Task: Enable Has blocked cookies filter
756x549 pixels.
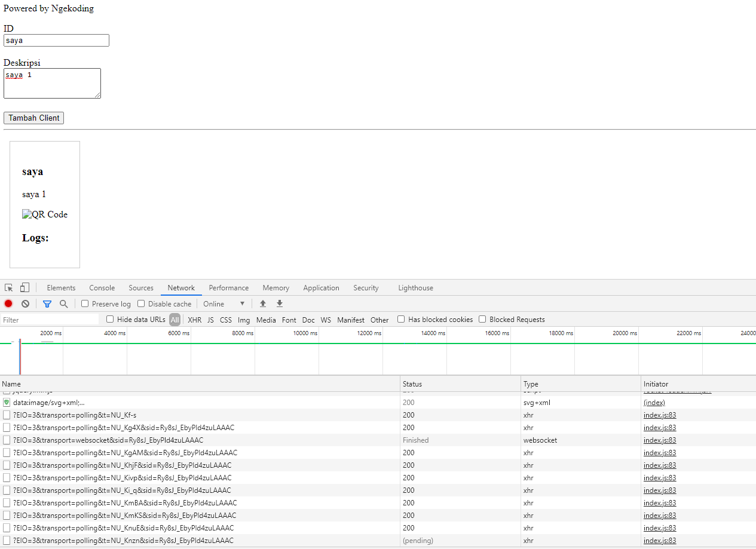Action: pyautogui.click(x=401, y=319)
